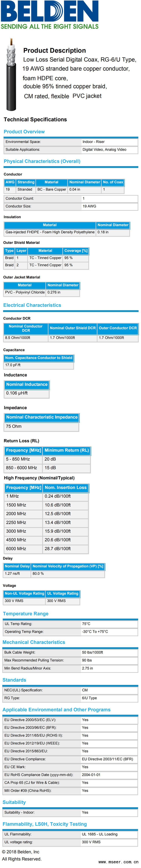Viewport: 141px width, 868px height.
Task: Click the Suitability section heading
Action: click(14, 802)
